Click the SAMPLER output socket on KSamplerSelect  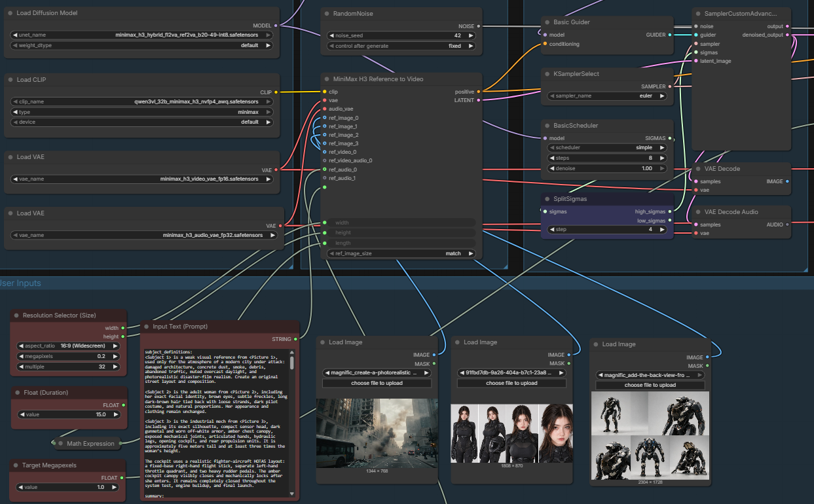pos(670,86)
